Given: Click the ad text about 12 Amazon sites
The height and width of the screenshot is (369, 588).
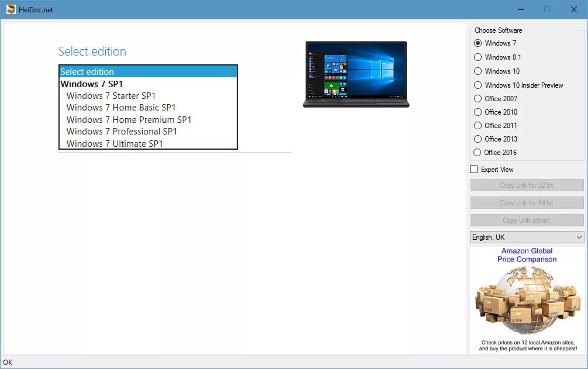Looking at the screenshot, I should coord(528,346).
